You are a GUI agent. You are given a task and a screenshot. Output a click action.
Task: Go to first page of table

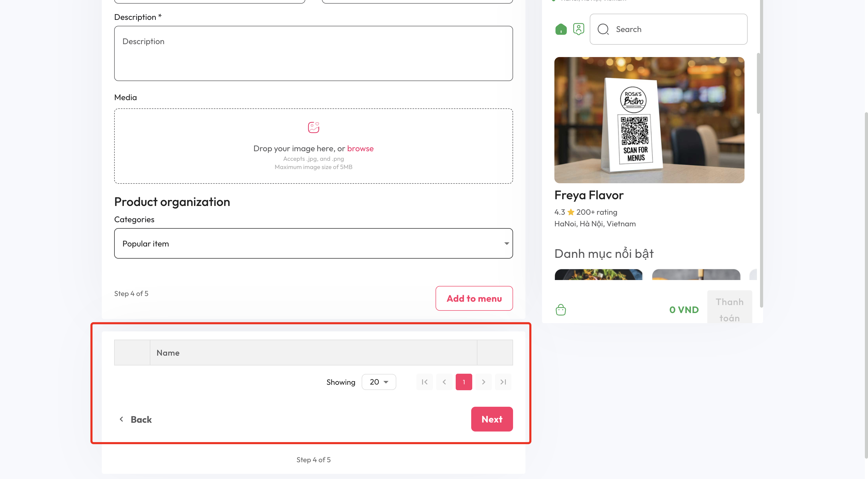[x=424, y=382]
